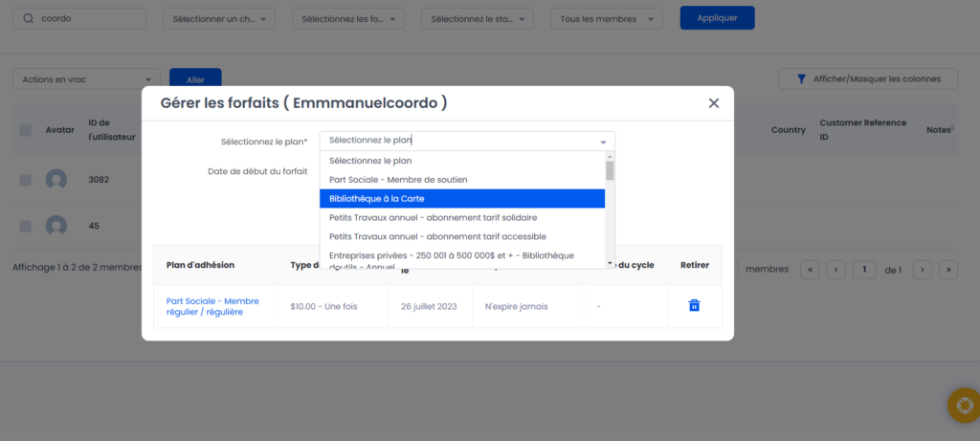Collapse the Sélectionnez le plan combo box
Screen dimensions: 980x441
603,142
